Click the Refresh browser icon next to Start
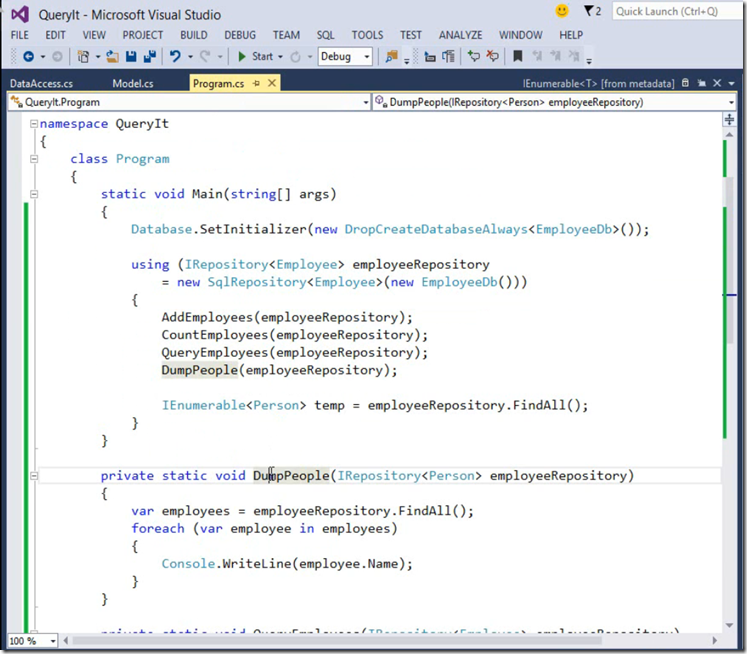This screenshot has width=747, height=654. click(295, 57)
